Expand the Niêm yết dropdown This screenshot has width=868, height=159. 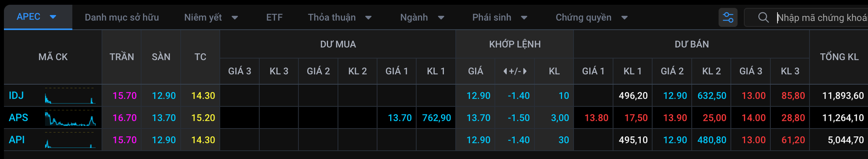pos(235,18)
